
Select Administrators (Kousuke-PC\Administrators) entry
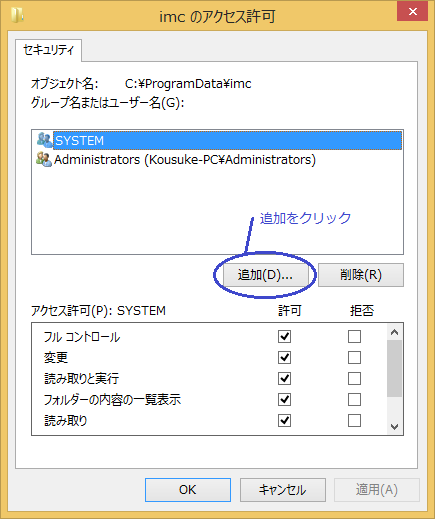[x=185, y=160]
